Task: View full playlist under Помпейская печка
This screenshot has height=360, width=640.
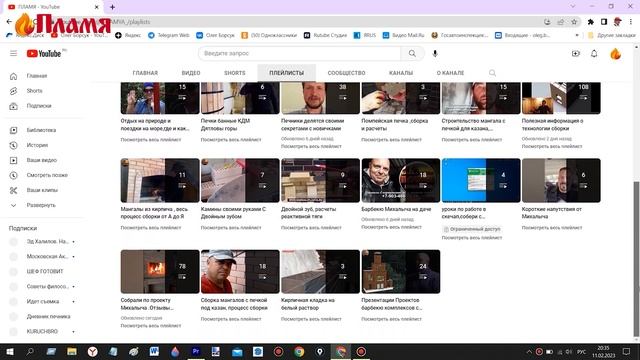Action: pos(391,140)
